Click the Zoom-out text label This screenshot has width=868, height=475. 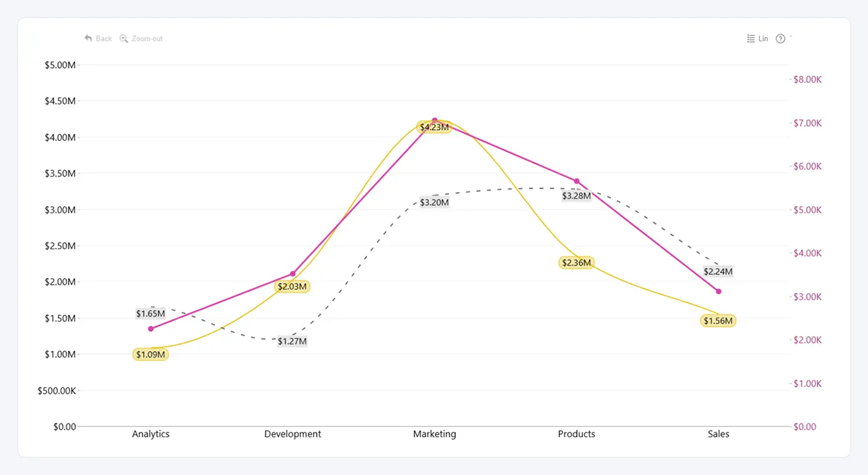point(147,39)
